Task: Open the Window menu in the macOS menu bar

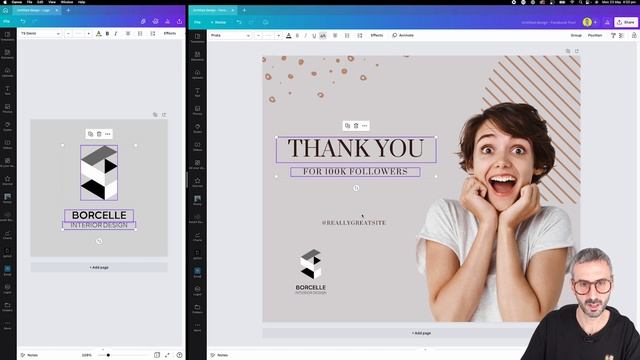Action: (67, 2)
